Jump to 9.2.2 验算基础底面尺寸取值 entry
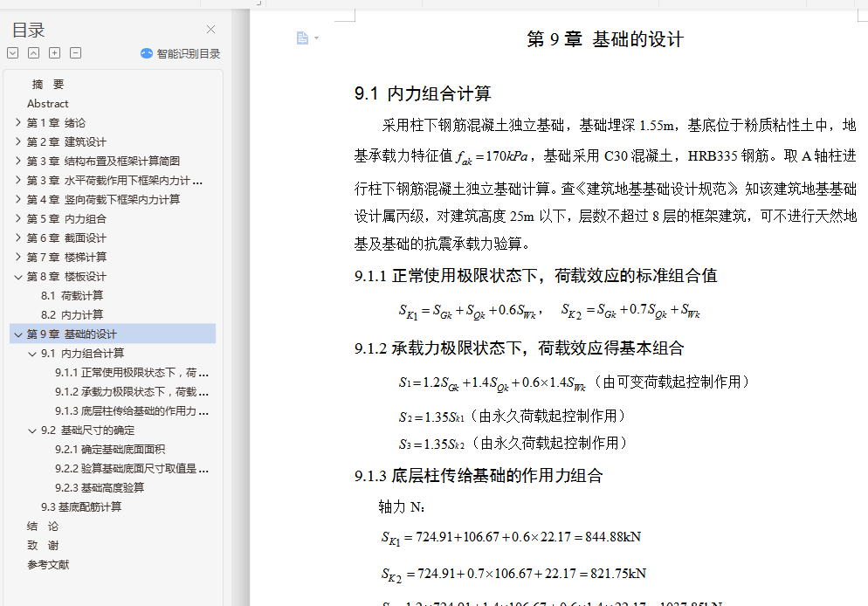868x606 pixels. 132,469
